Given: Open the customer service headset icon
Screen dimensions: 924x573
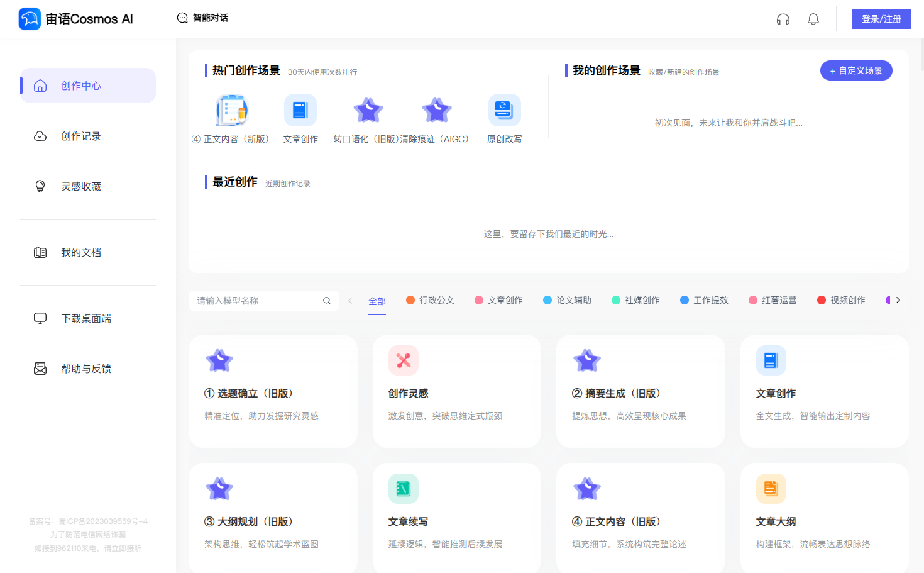Looking at the screenshot, I should [x=783, y=19].
